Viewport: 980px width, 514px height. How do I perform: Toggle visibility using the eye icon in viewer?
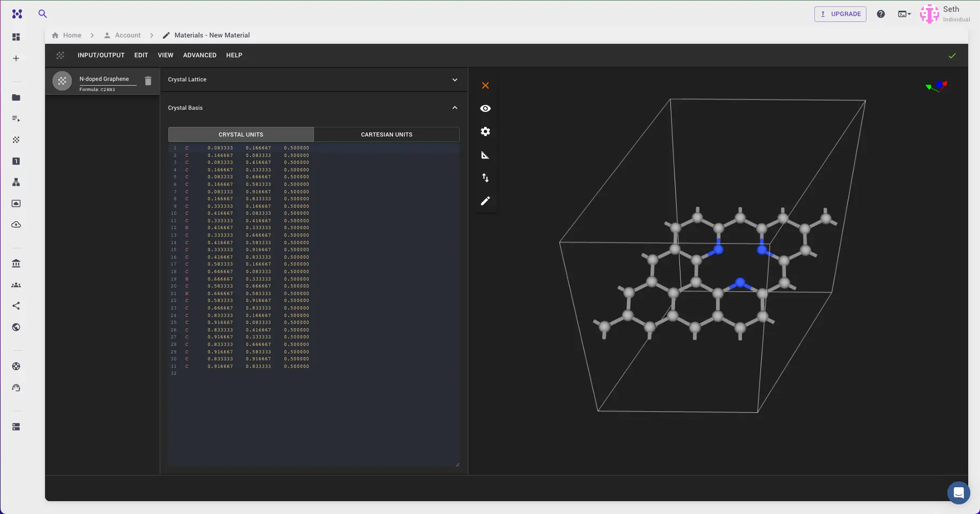point(485,108)
